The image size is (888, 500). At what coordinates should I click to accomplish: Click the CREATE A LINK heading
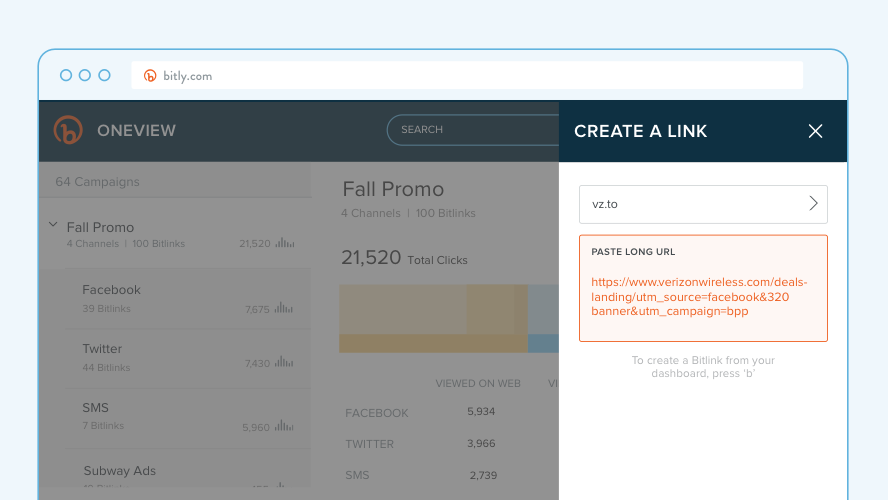[641, 131]
